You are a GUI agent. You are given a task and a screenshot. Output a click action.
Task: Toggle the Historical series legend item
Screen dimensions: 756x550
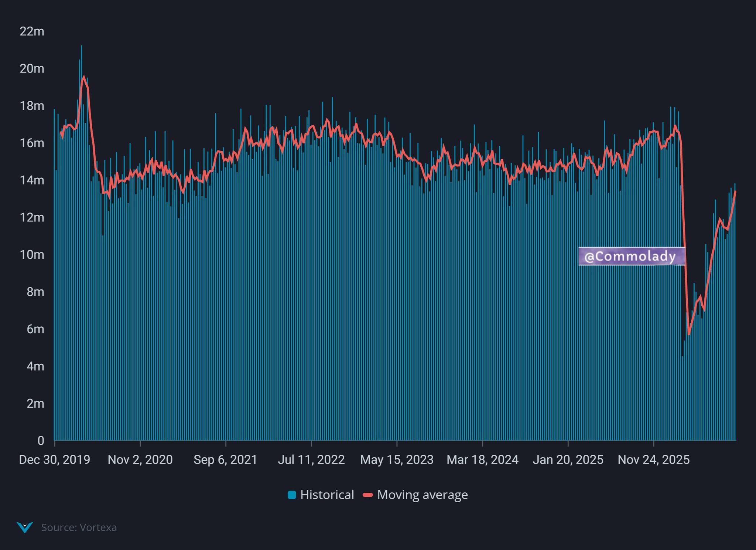point(321,495)
